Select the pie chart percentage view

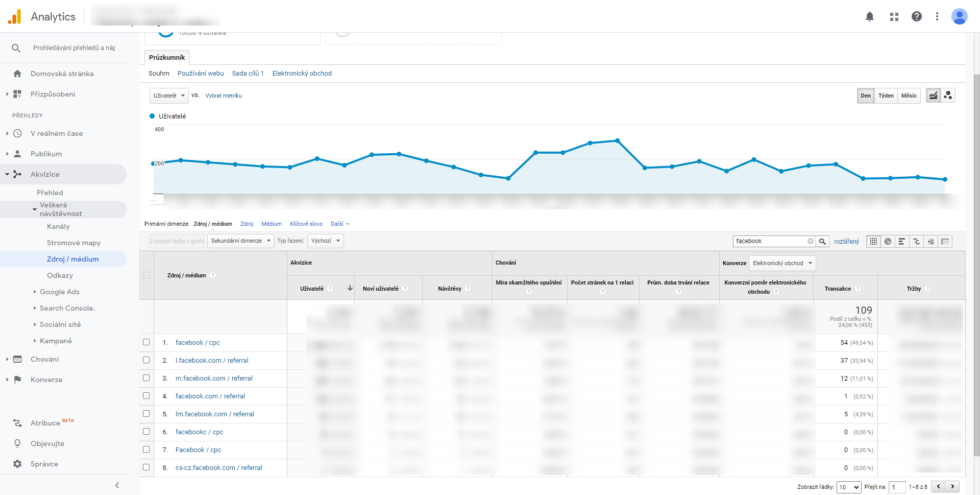pos(888,241)
